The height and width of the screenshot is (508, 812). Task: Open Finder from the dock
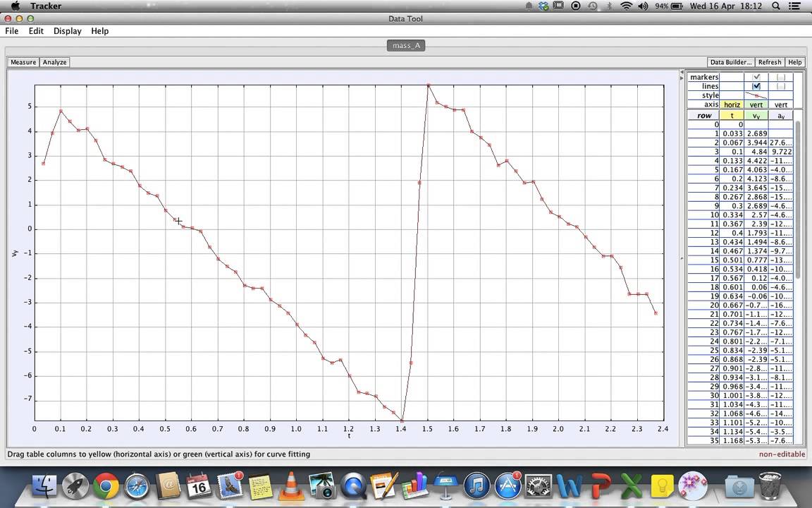(44, 485)
